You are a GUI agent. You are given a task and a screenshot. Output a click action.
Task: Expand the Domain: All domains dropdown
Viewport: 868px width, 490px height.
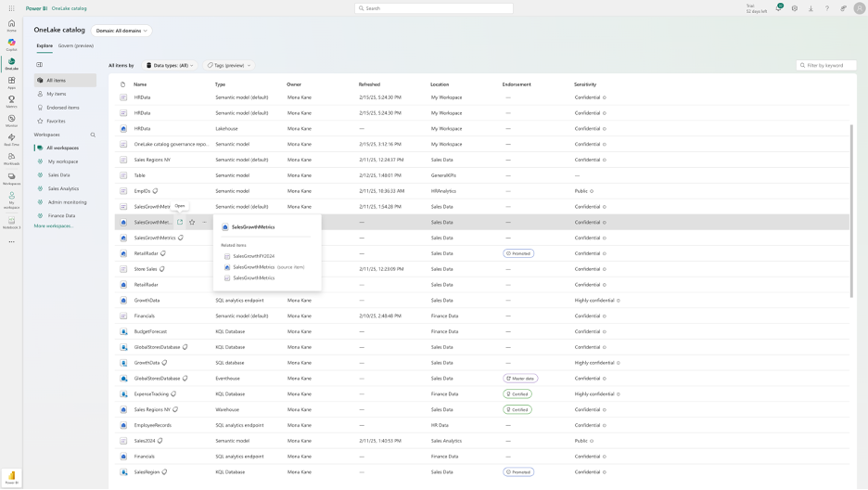click(x=121, y=31)
